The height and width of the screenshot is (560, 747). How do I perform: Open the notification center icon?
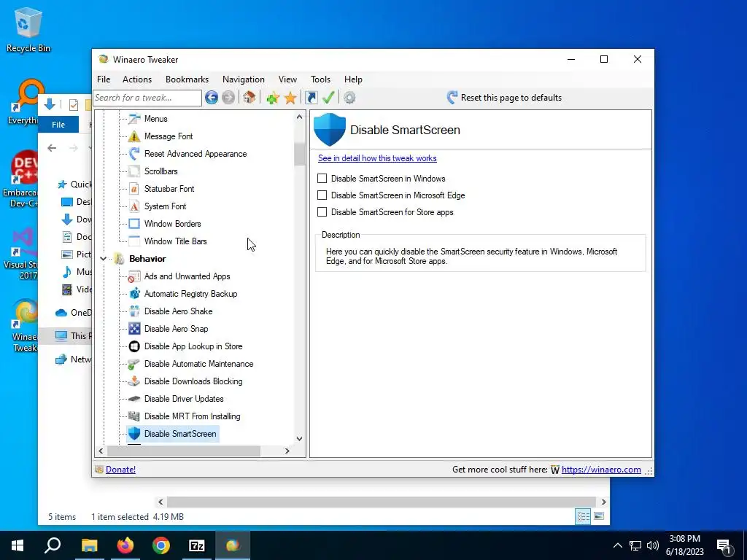(x=724, y=547)
